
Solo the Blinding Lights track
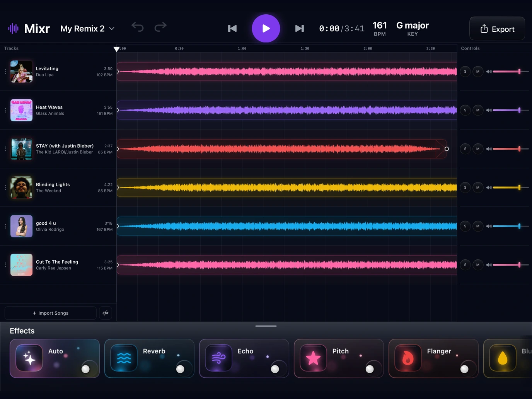[x=465, y=188]
